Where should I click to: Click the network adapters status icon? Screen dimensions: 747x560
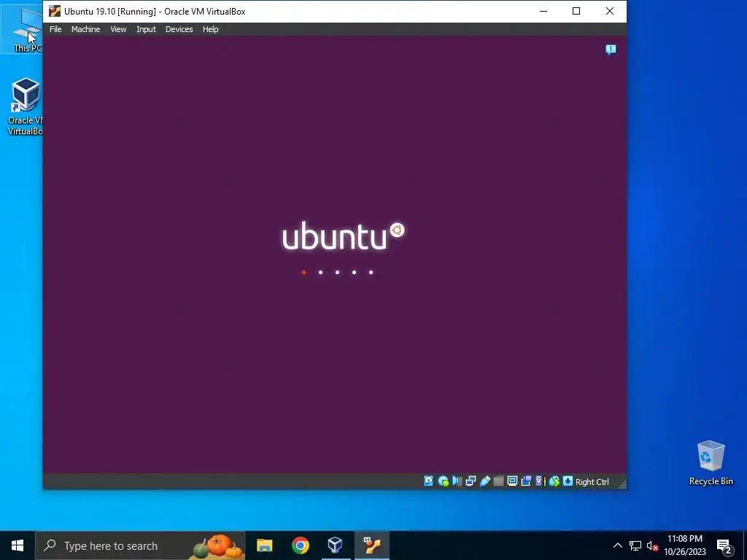[471, 481]
